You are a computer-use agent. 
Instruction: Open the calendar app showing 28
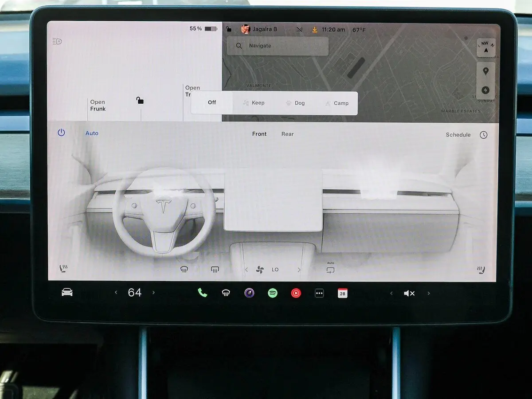tap(342, 293)
